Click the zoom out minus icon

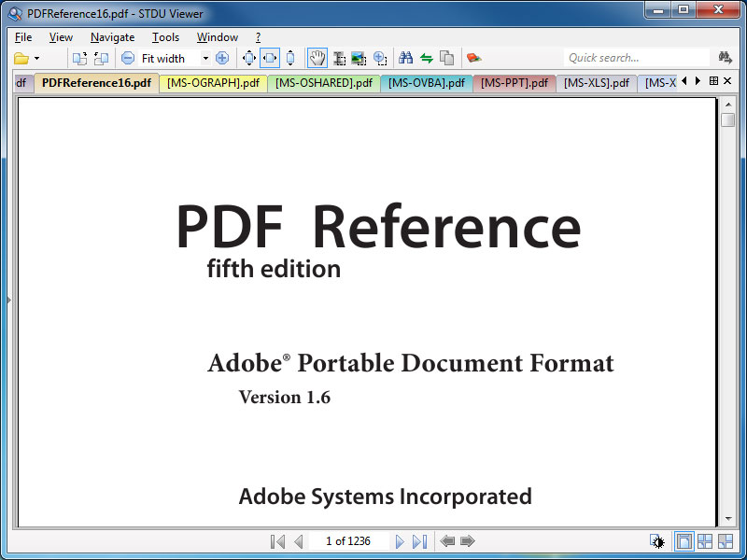coord(128,58)
